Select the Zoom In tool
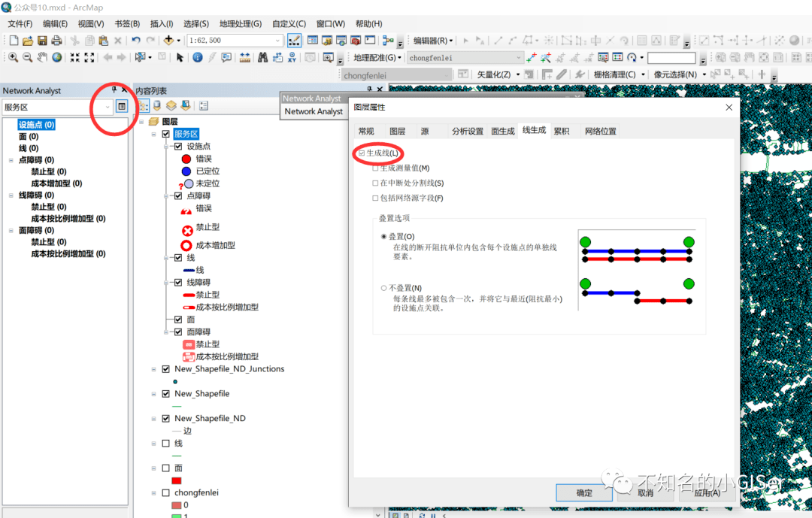Viewport: 812px width, 518px height. coord(13,57)
